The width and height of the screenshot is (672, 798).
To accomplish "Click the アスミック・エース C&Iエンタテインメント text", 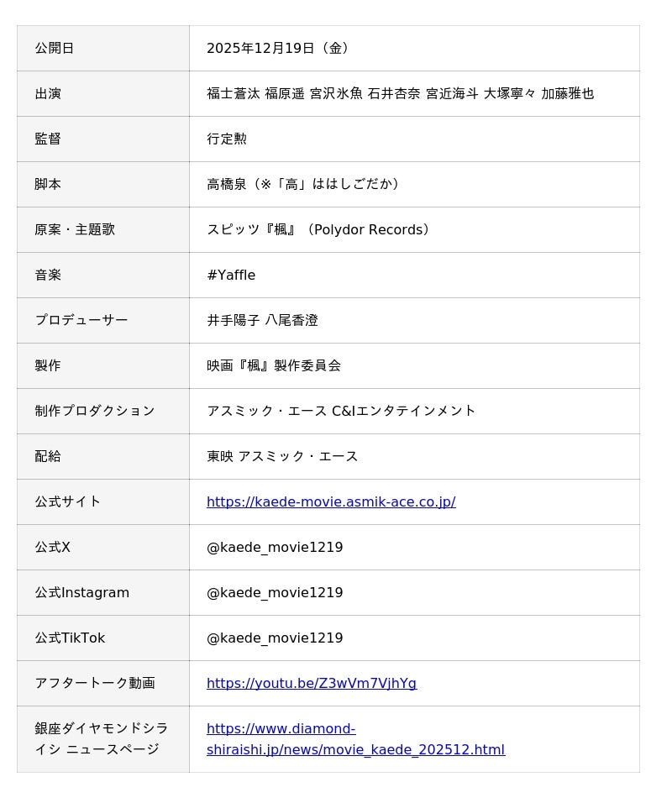I will point(341,412).
